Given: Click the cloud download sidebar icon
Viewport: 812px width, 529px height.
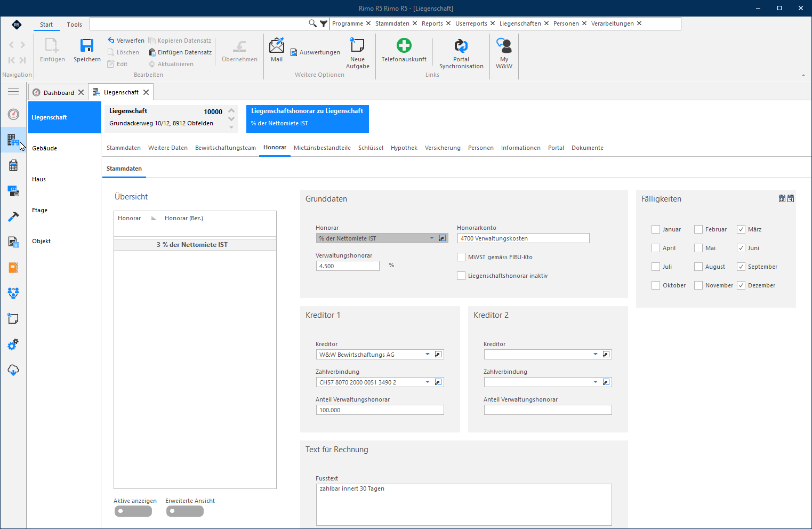Looking at the screenshot, I should pos(13,370).
